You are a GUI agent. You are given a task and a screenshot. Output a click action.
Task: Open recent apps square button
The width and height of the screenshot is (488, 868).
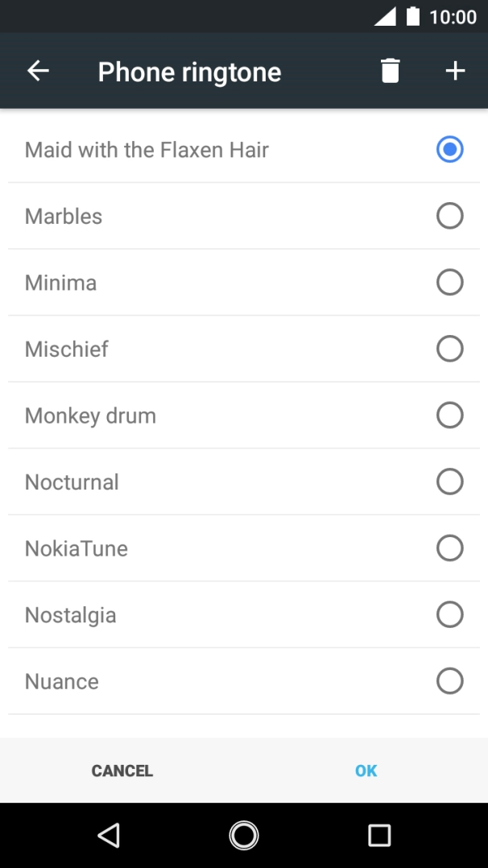pyautogui.click(x=378, y=835)
